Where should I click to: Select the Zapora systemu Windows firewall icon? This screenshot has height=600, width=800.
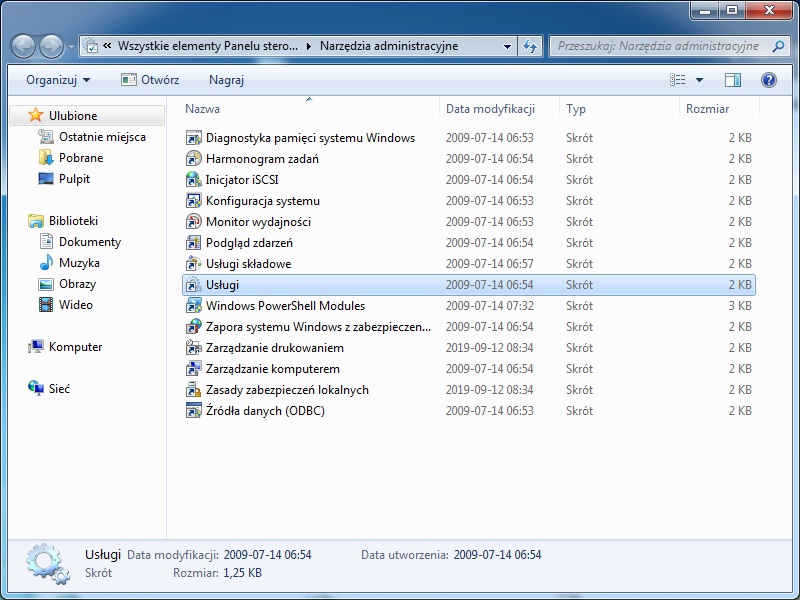coord(193,327)
